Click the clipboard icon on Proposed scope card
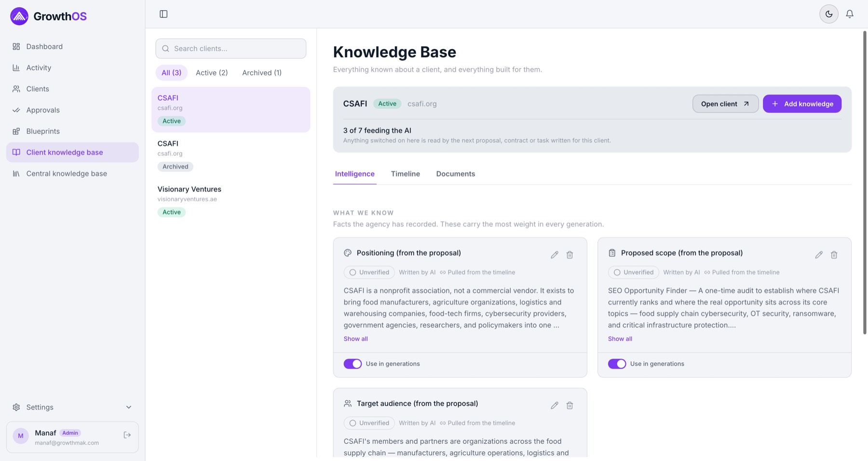This screenshot has height=461, width=868. tap(612, 253)
